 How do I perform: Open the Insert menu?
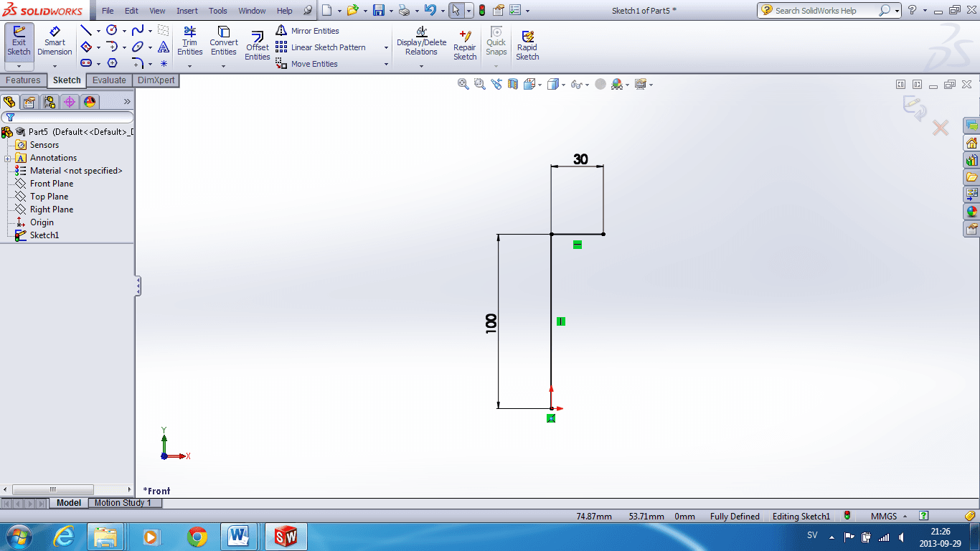[x=187, y=11]
